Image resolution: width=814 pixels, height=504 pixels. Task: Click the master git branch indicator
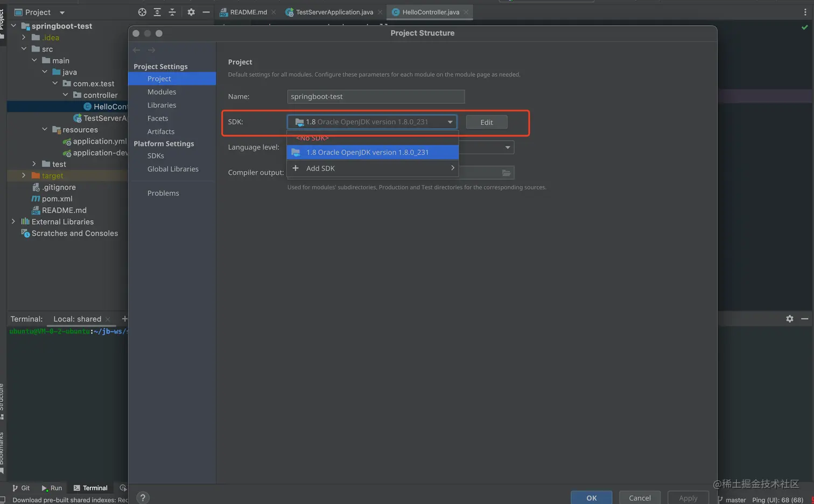pyautogui.click(x=732, y=500)
